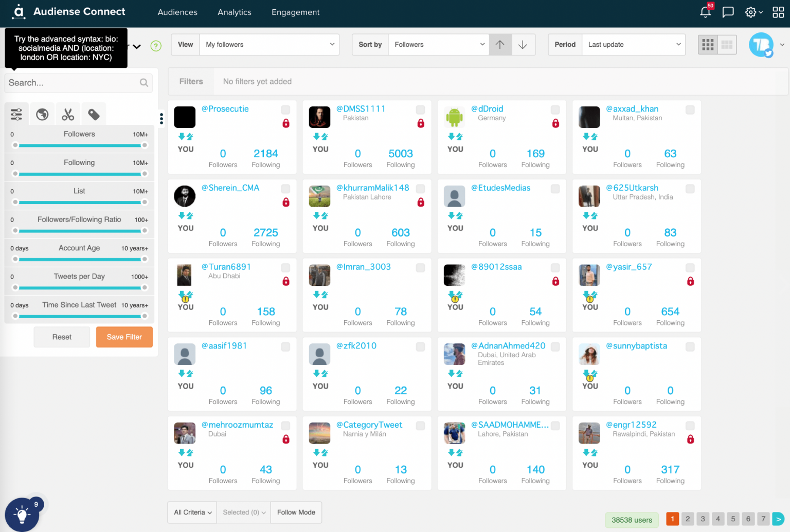This screenshot has width=790, height=532.
Task: Open the Analytics menu
Action: [x=234, y=12]
